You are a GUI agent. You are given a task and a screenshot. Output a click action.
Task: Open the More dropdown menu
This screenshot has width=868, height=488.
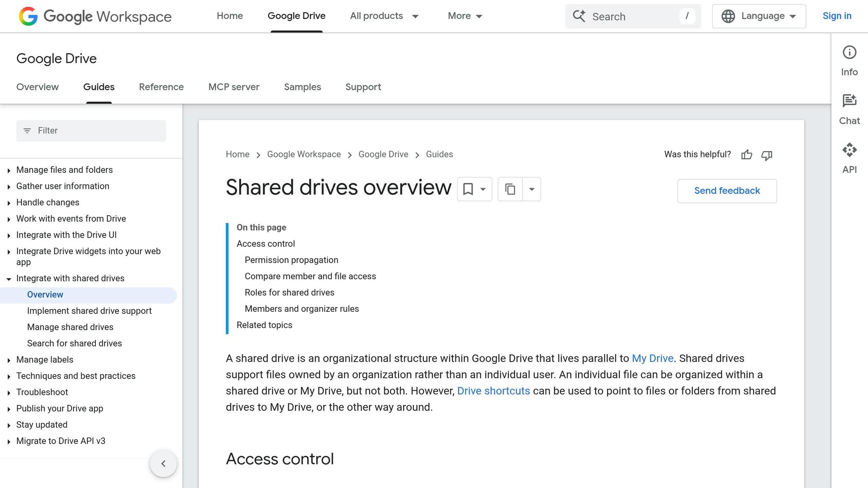[465, 16]
